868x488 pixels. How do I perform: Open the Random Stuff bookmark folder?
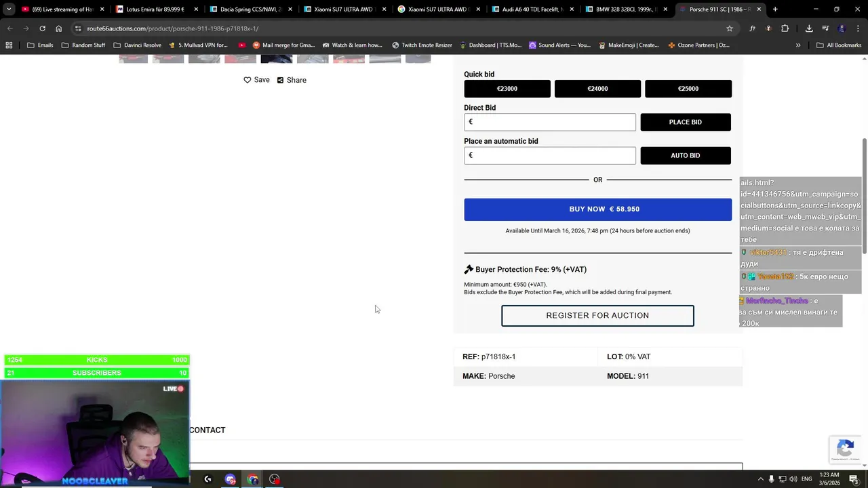pyautogui.click(x=83, y=45)
